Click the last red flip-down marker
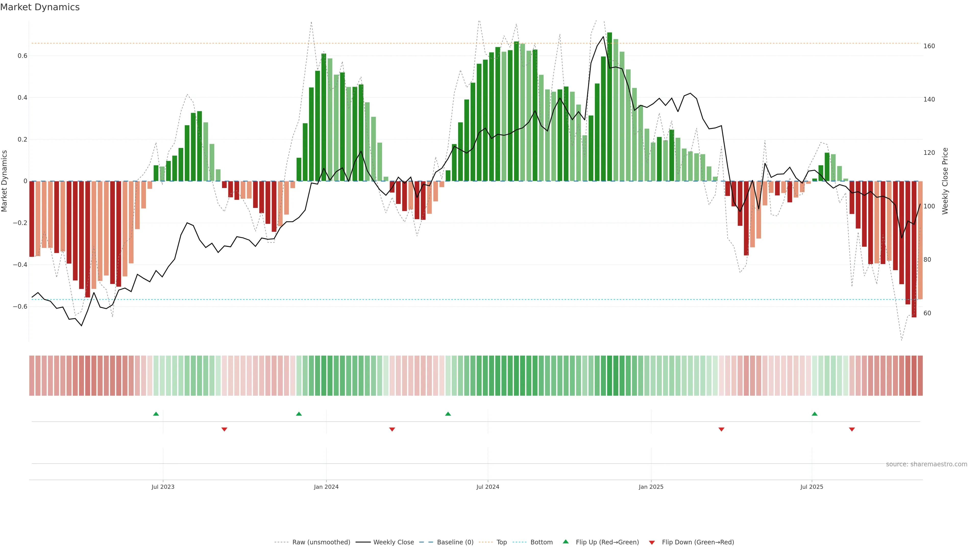This screenshot has width=980, height=551. pyautogui.click(x=852, y=429)
